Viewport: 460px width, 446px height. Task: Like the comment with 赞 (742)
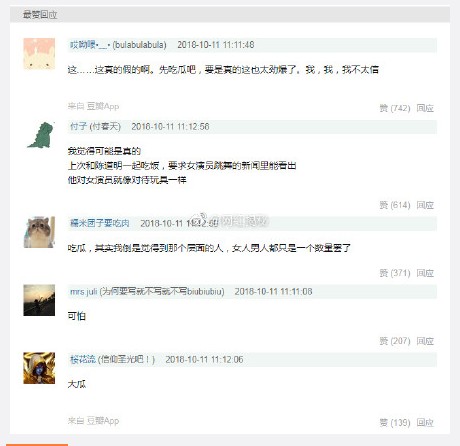[395, 108]
